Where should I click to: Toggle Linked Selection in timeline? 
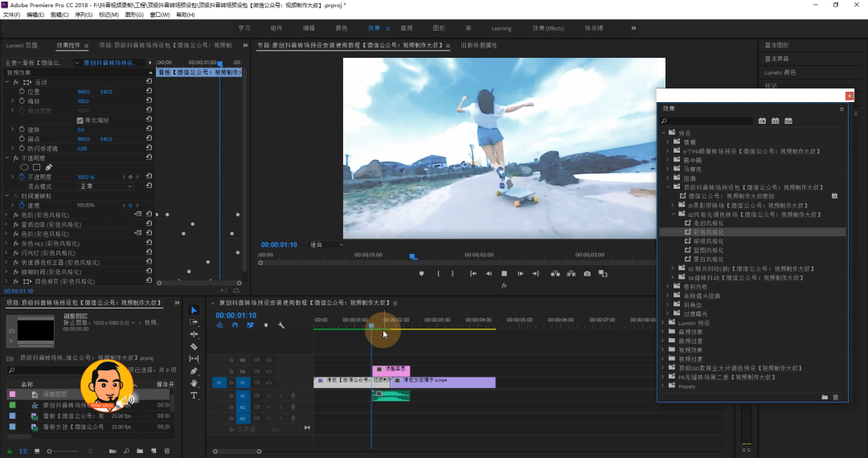(x=250, y=325)
